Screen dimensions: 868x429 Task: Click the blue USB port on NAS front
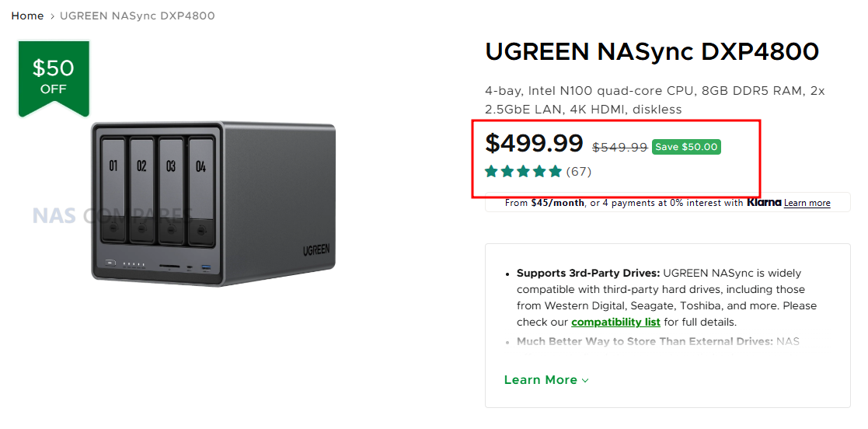[206, 267]
